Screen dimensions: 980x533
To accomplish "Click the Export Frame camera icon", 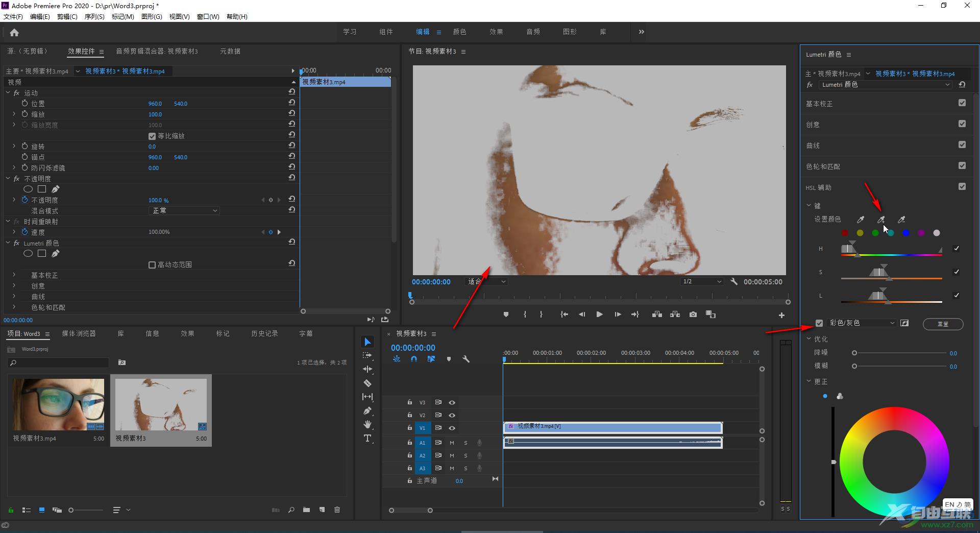I will [x=693, y=314].
